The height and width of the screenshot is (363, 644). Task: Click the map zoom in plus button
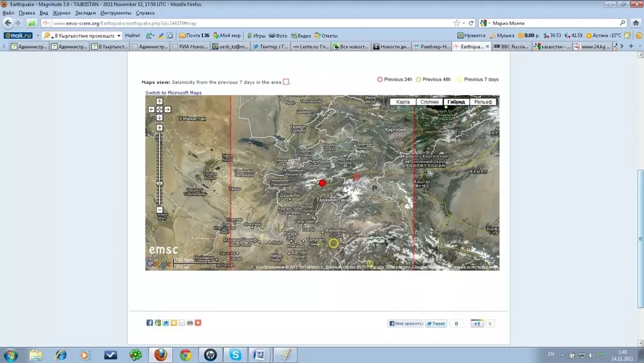point(160,128)
